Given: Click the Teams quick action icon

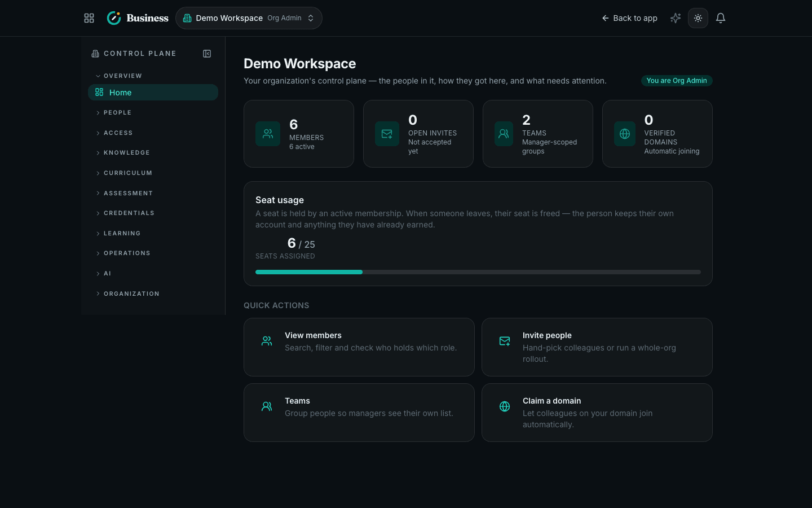Looking at the screenshot, I should point(267,406).
